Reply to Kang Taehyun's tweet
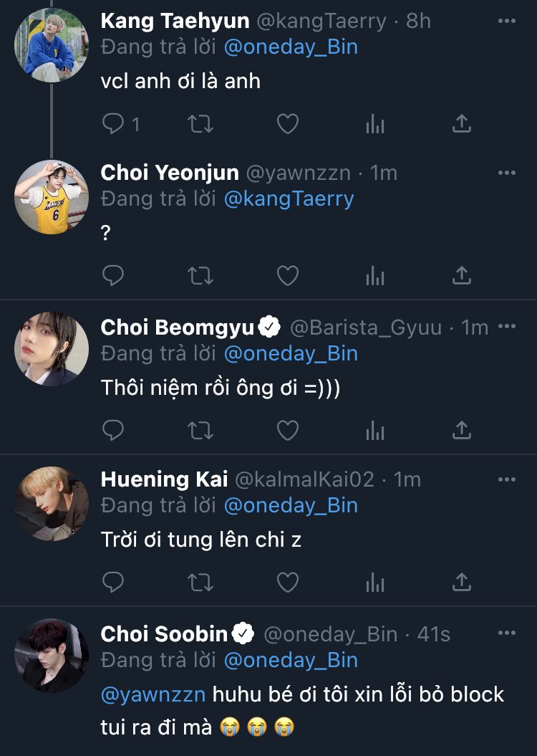The image size is (537, 756). click(x=114, y=124)
